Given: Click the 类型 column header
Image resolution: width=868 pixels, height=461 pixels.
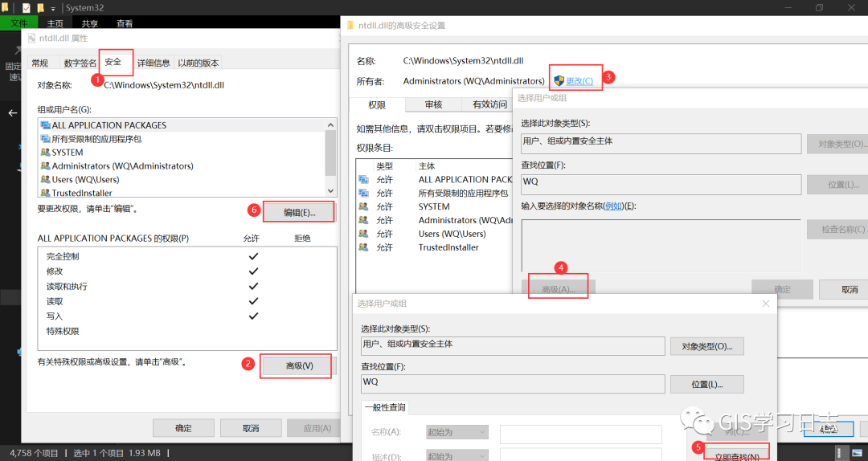Looking at the screenshot, I should click(385, 166).
